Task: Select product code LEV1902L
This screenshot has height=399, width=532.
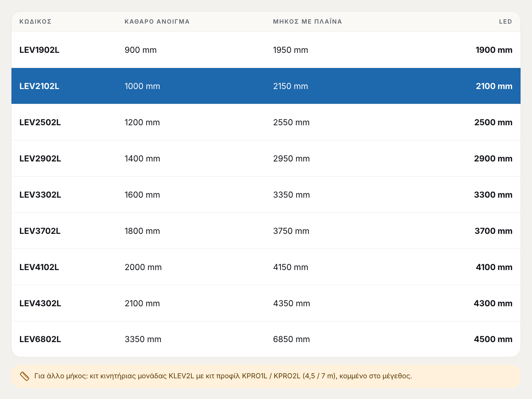Action: [x=39, y=50]
